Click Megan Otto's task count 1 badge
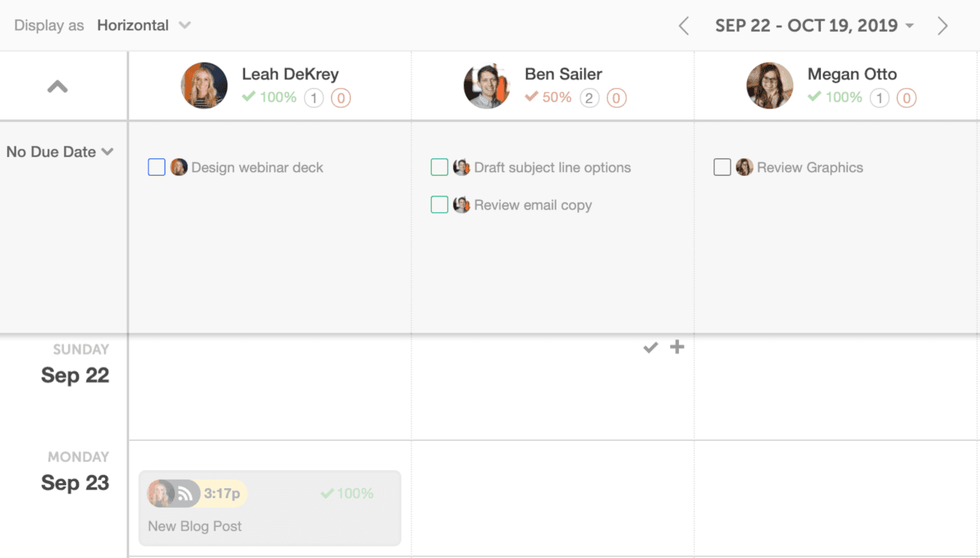Screen dimensions: 980x558 point(879,97)
